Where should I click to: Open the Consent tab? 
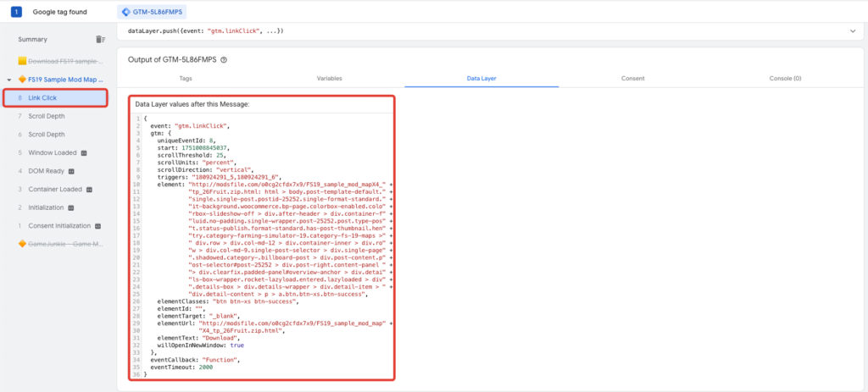[632, 79]
